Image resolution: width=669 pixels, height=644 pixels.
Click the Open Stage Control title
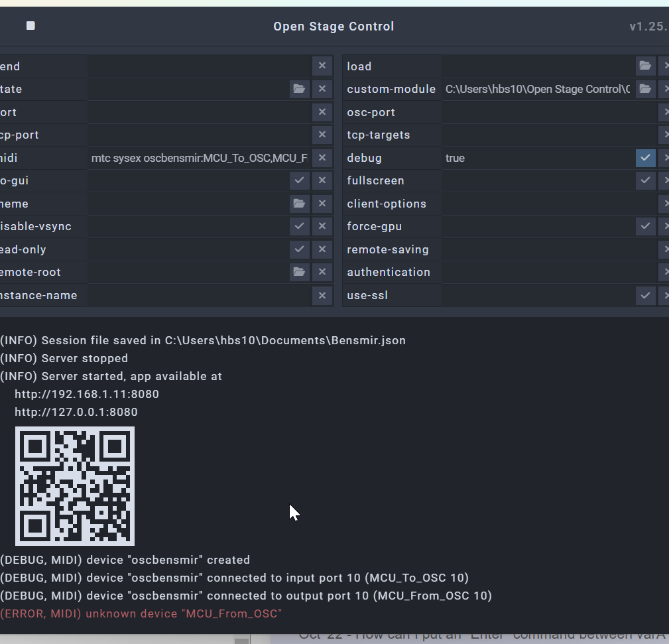click(x=334, y=27)
